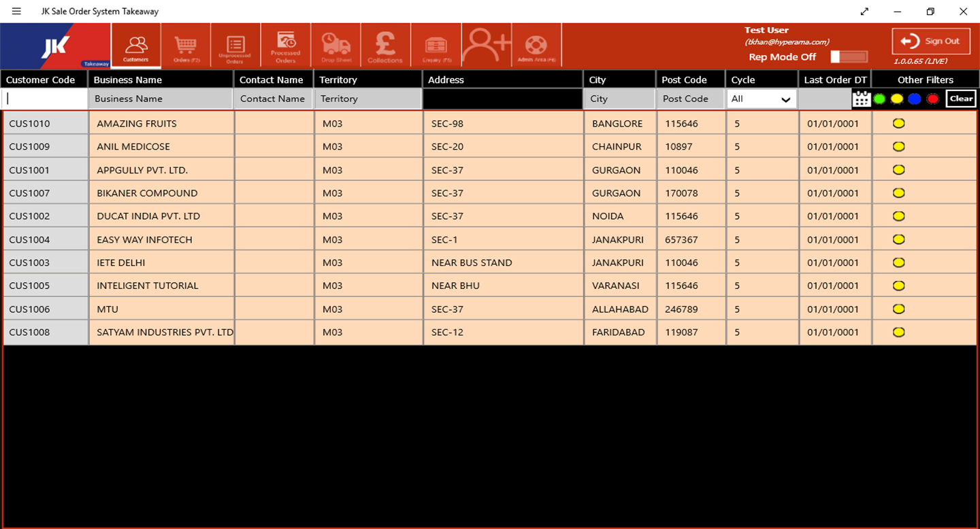The height and width of the screenshot is (529, 980).
Task: Open Orders (F2) cart icon
Action: (186, 46)
